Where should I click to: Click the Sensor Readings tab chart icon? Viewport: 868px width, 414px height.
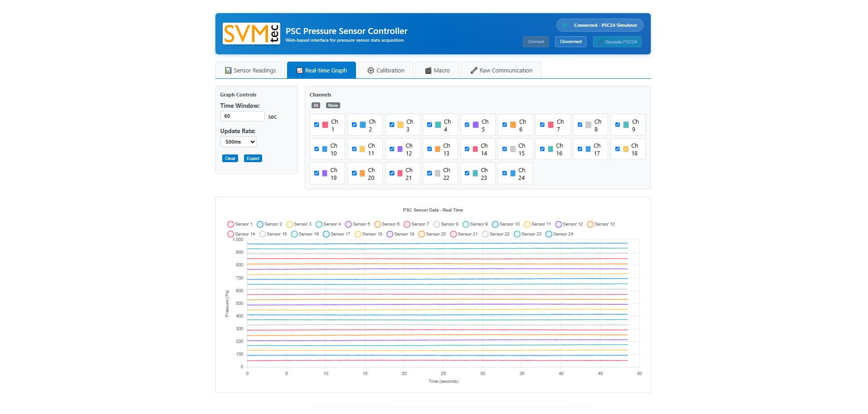pos(228,71)
